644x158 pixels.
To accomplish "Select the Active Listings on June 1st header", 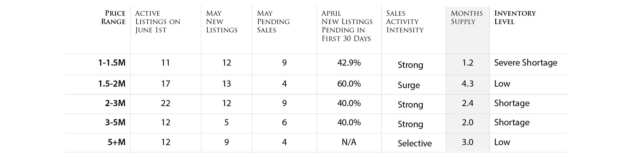I will click(158, 22).
